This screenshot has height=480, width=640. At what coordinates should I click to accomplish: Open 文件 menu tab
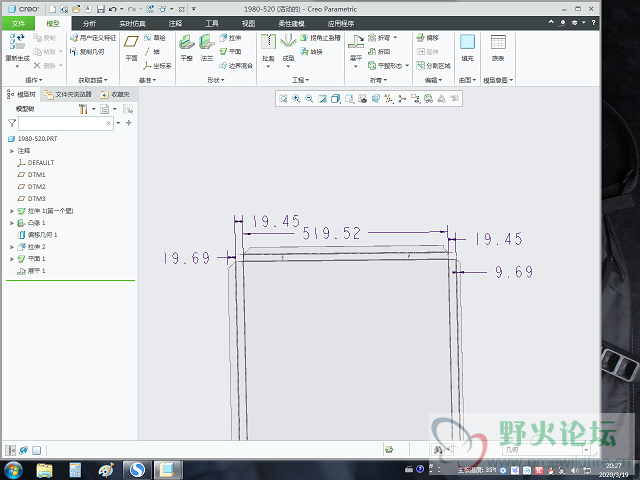18,24
